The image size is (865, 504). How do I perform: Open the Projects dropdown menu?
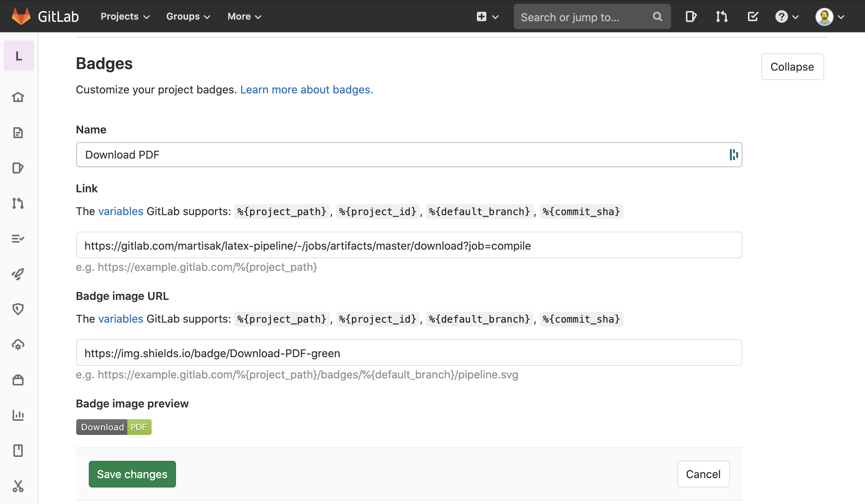125,16
